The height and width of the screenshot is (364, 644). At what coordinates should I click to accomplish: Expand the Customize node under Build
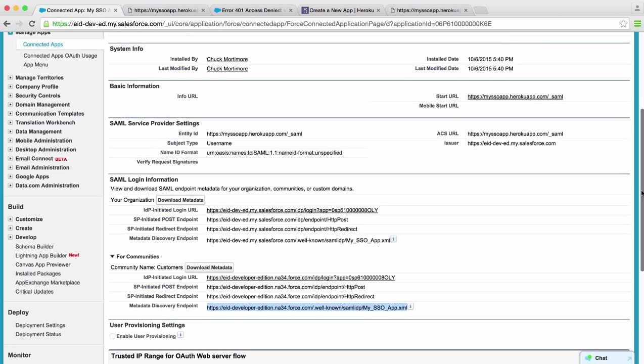tap(10, 219)
